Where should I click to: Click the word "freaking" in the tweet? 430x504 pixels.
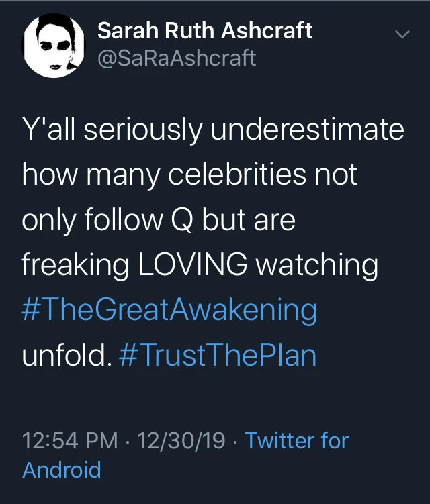click(77, 266)
